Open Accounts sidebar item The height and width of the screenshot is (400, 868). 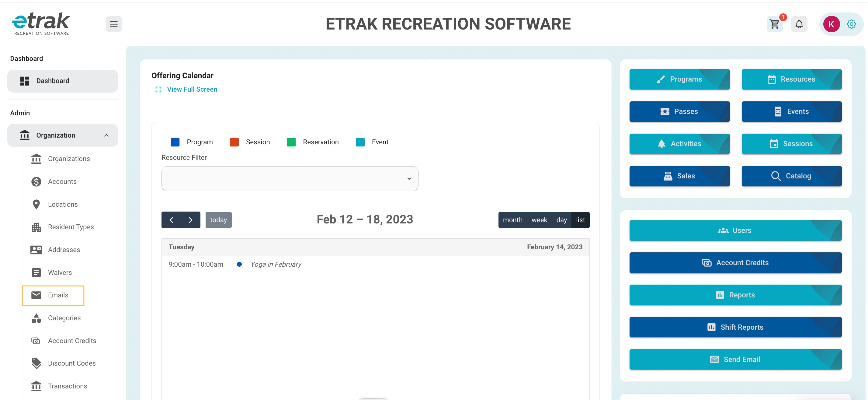tap(62, 182)
